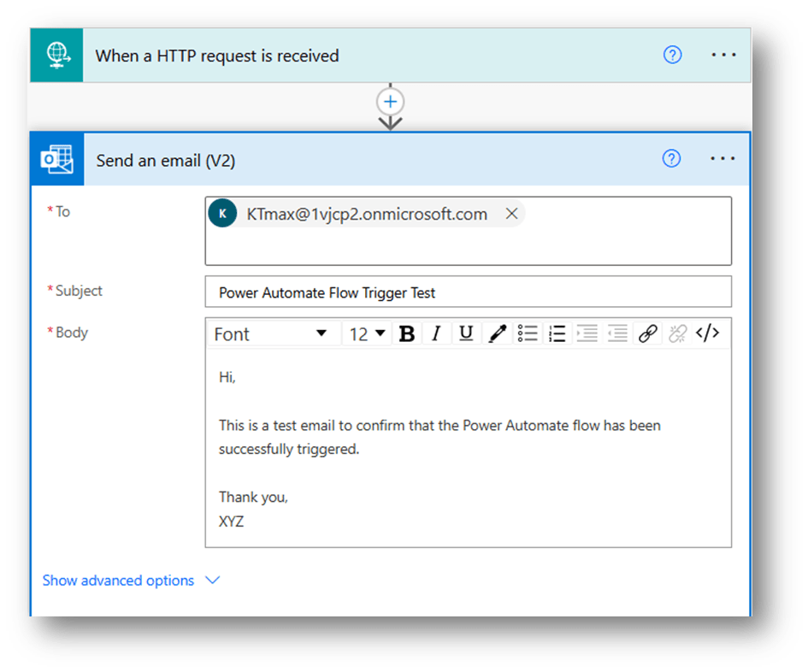Remove the hyperlink with the unlink icon

pos(676,333)
